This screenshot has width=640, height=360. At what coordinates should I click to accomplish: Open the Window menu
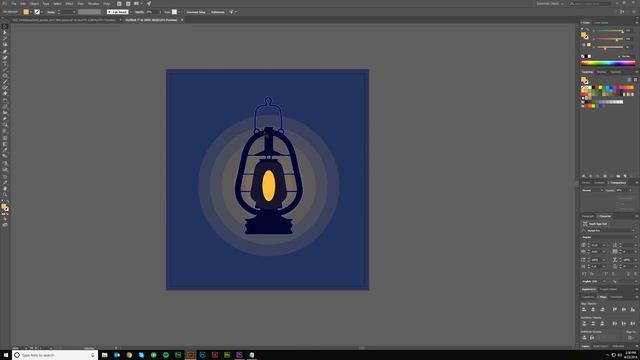(x=93, y=4)
